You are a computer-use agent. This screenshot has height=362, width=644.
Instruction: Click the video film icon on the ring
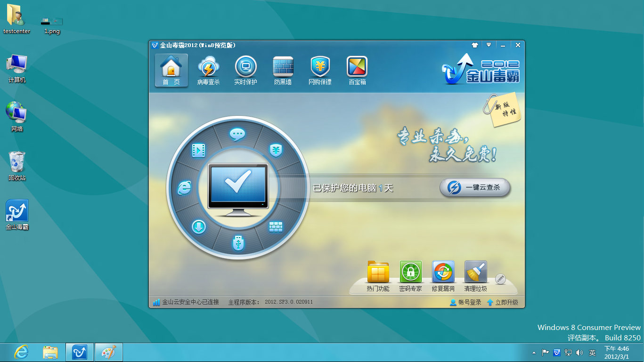(198, 150)
